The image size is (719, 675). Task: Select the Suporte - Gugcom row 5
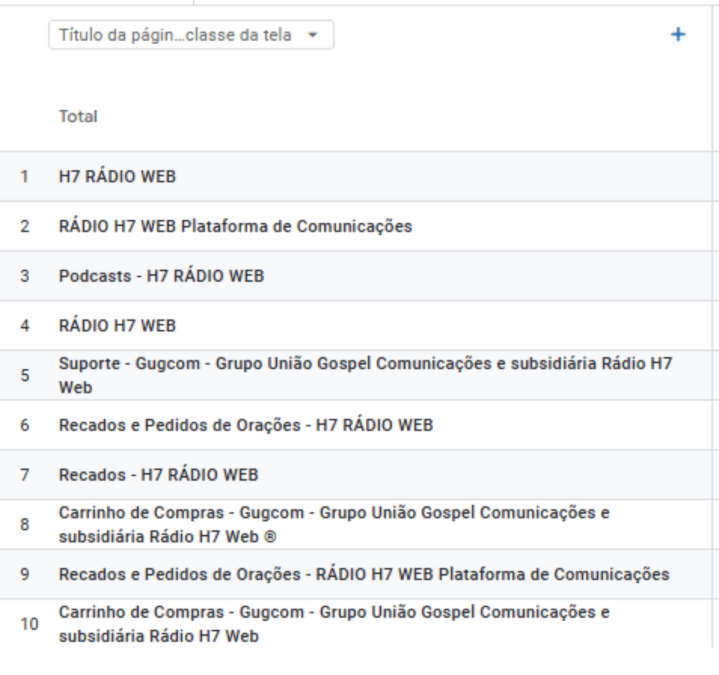(x=356, y=376)
